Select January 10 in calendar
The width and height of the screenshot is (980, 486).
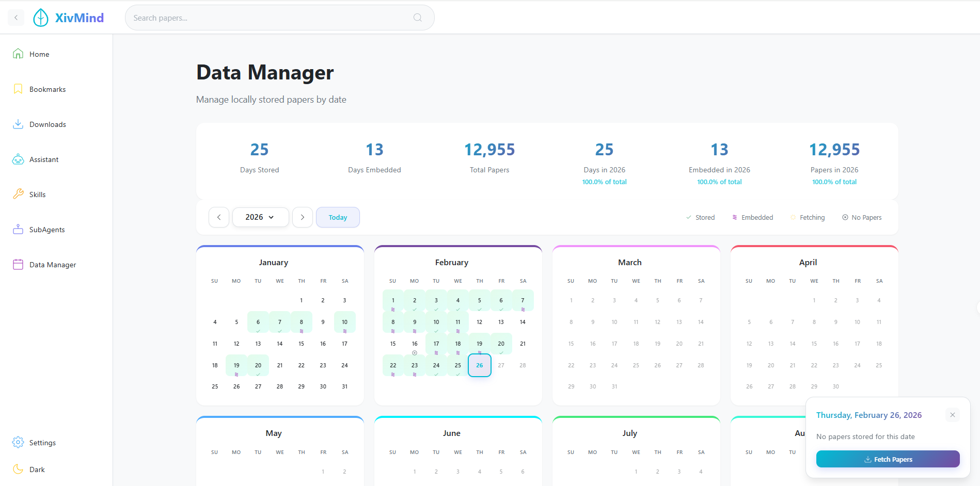344,322
